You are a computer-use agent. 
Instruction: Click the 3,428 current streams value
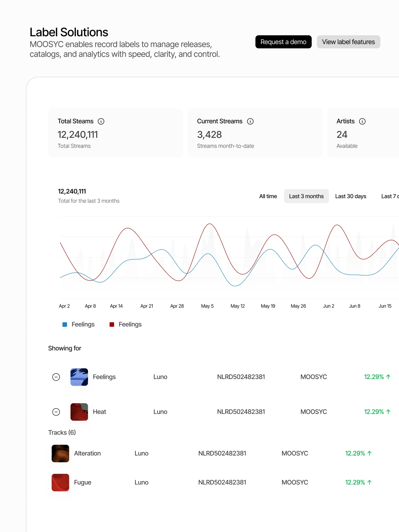tap(209, 135)
